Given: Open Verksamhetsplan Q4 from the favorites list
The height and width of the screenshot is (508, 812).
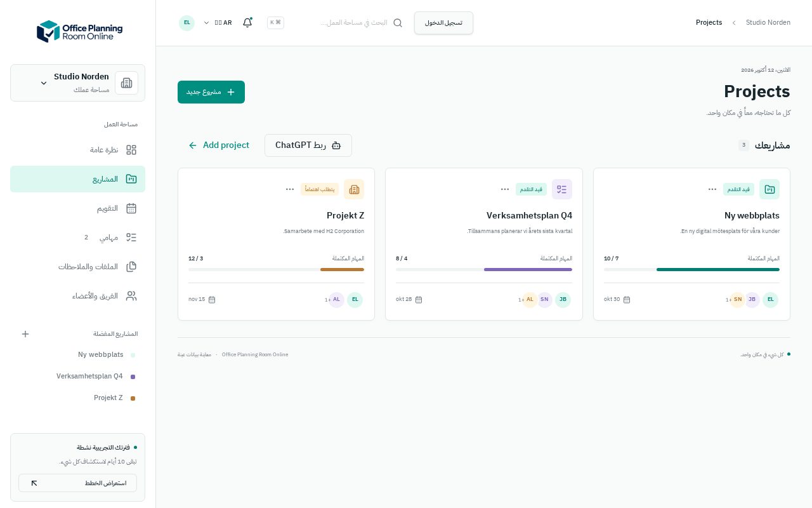Looking at the screenshot, I should click(x=77, y=377).
